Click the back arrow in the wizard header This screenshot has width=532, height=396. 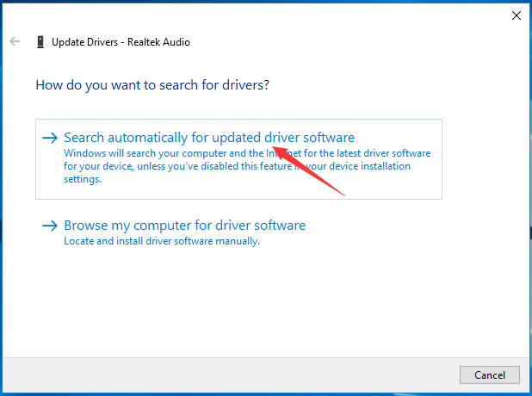15,41
